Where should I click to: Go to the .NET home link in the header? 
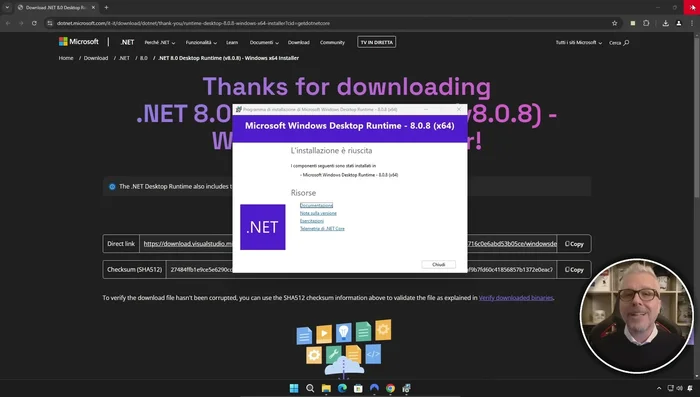pyautogui.click(x=127, y=42)
